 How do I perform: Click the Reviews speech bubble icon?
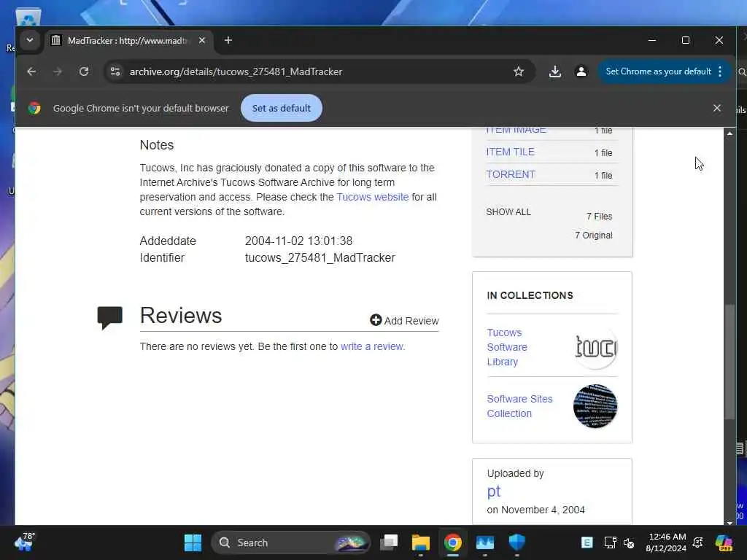(110, 318)
